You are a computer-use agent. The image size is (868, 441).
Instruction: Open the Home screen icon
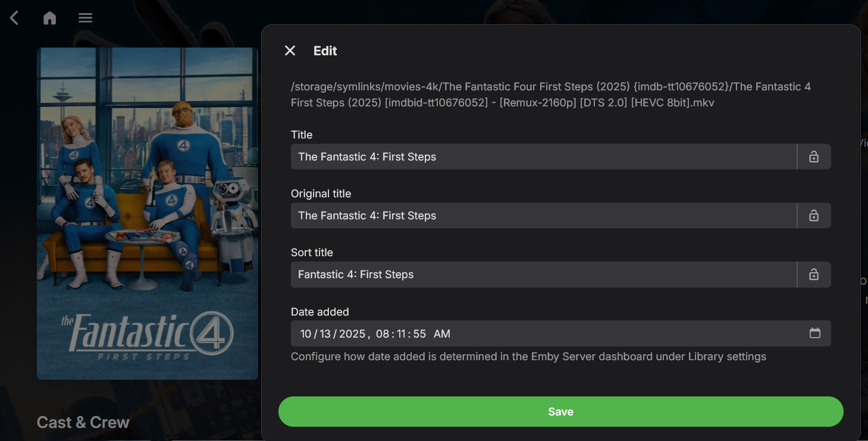(50, 18)
